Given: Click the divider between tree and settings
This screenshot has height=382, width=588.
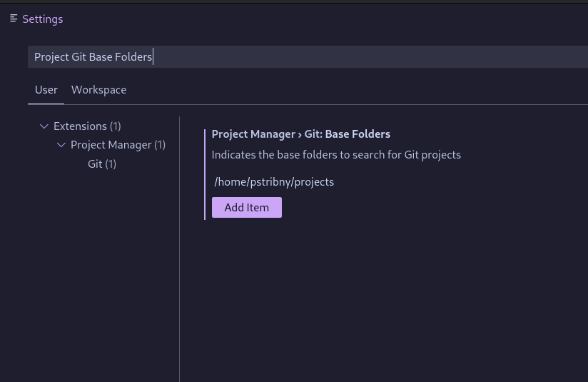Looking at the screenshot, I should point(179,250).
